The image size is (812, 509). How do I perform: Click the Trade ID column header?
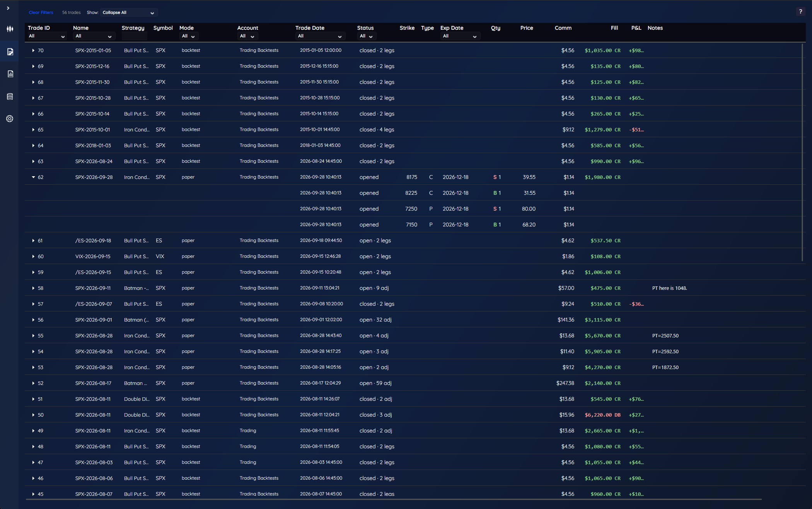click(39, 28)
